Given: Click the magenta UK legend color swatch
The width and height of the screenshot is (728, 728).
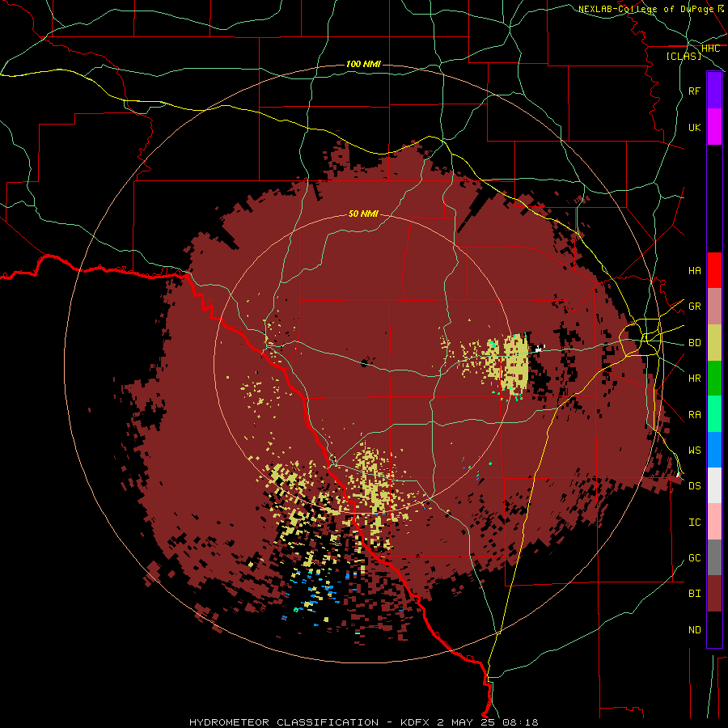Looking at the screenshot, I should pyautogui.click(x=714, y=127).
